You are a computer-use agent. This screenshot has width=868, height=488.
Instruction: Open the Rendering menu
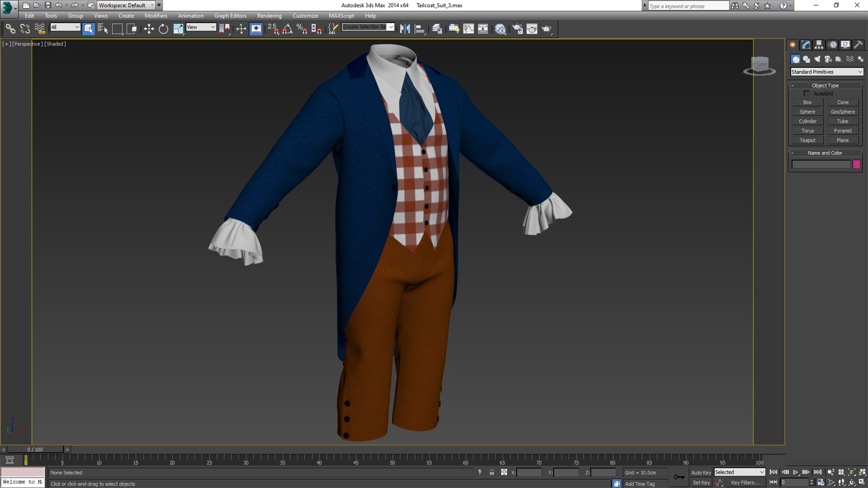[x=269, y=16]
